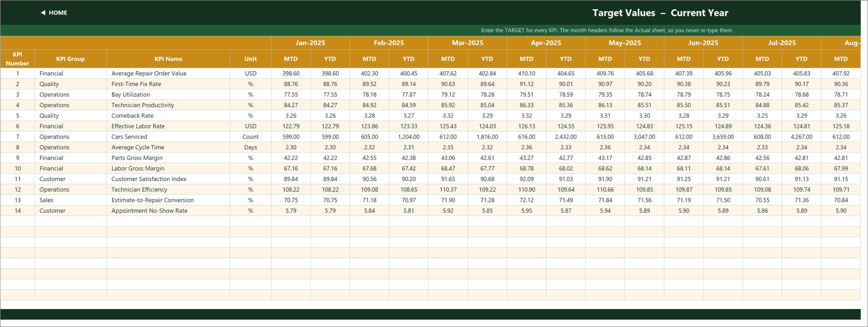
Task: Select Mar YTD value 1,816.00
Action: [487, 137]
